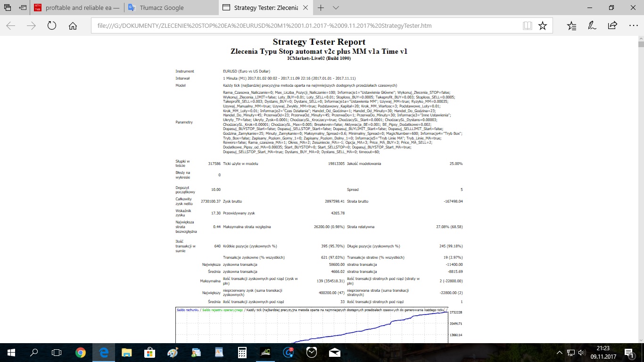Share this page

(612, 26)
